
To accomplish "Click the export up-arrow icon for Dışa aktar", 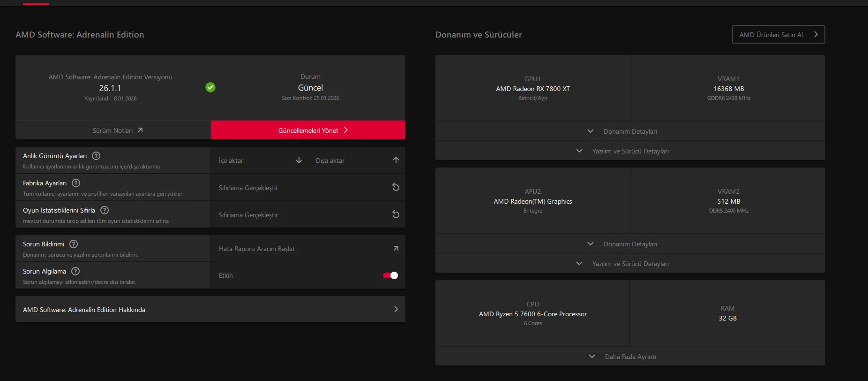I will (x=396, y=160).
